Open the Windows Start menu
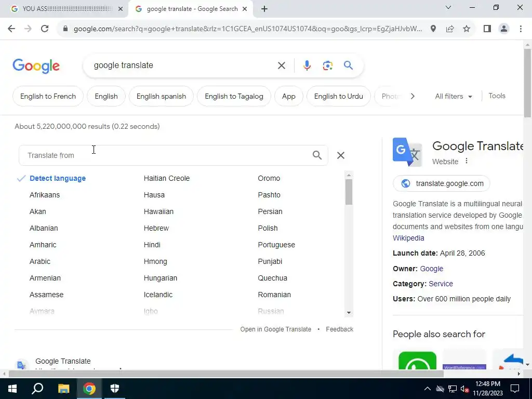Image resolution: width=532 pixels, height=399 pixels. point(12,389)
